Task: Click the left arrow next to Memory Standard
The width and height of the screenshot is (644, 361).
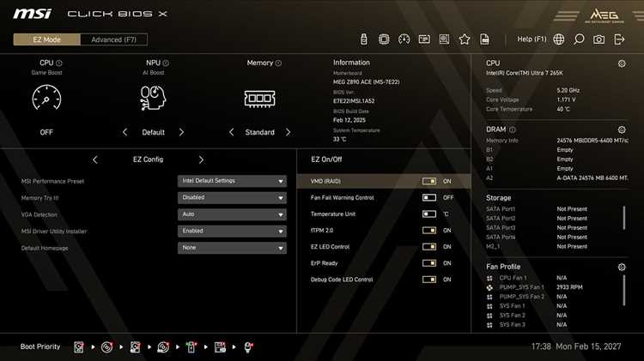Action: (231, 132)
